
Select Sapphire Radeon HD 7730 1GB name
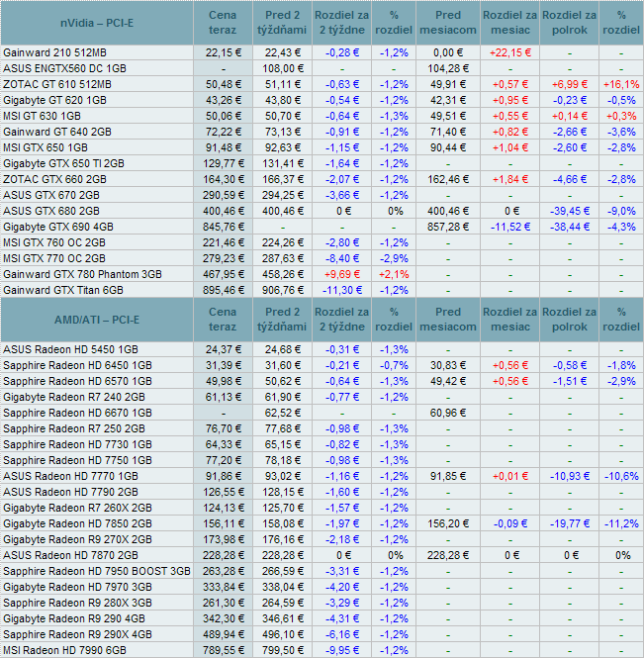(x=77, y=445)
